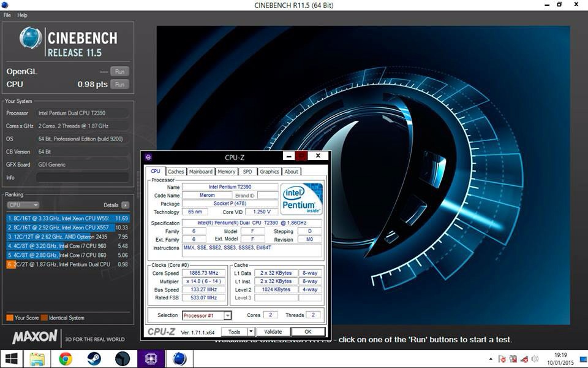Image resolution: width=588 pixels, height=368 pixels.
Task: Select the Intel Pentium Dual CPU ranking row
Action: pyautogui.click(x=67, y=264)
